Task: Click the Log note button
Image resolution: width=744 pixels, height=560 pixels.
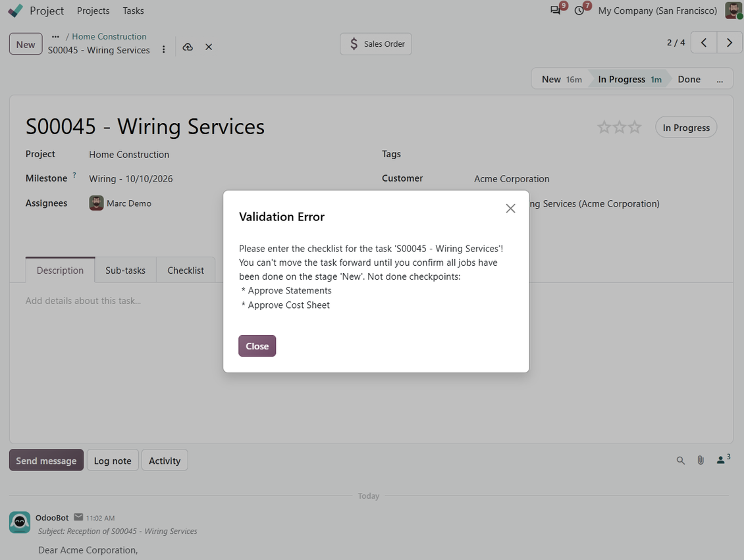Action: (x=113, y=461)
